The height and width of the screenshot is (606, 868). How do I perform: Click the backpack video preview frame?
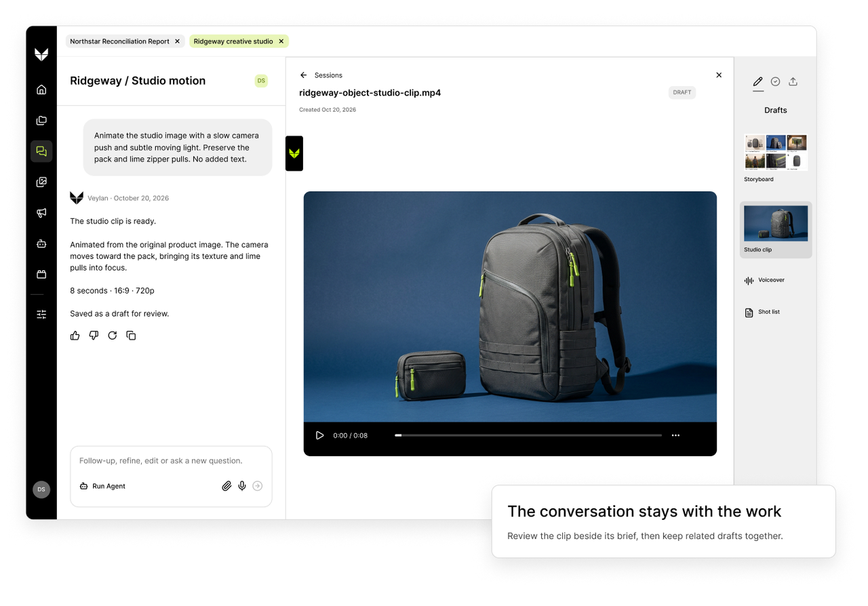(510, 306)
